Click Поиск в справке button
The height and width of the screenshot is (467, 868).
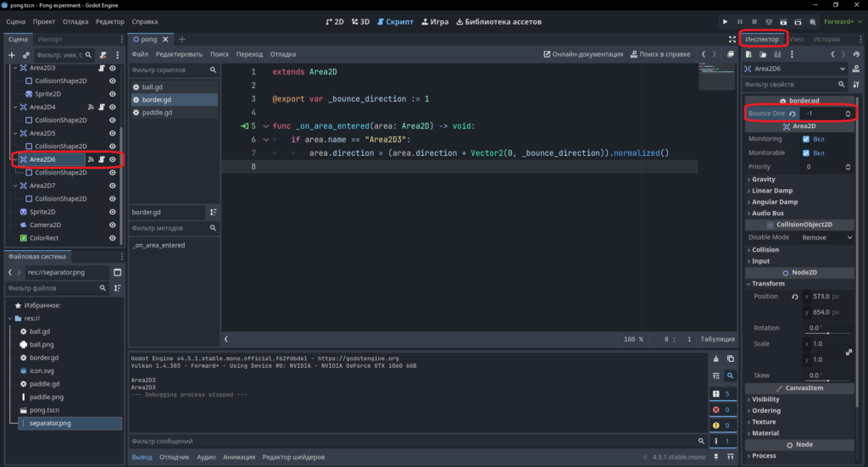(660, 54)
